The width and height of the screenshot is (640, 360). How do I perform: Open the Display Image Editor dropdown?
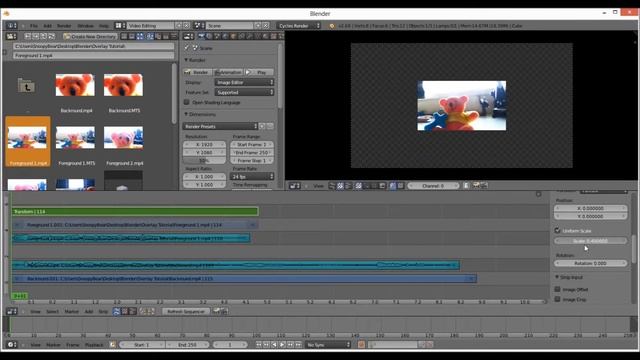coord(244,82)
